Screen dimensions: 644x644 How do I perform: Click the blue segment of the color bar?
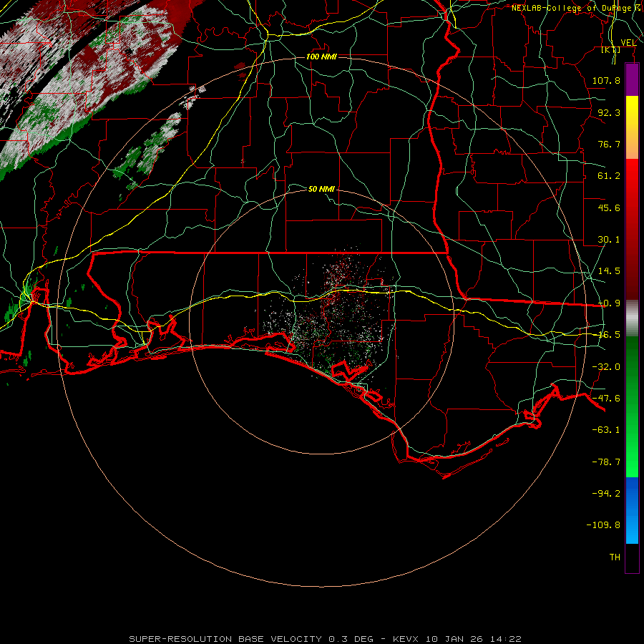tap(632, 510)
